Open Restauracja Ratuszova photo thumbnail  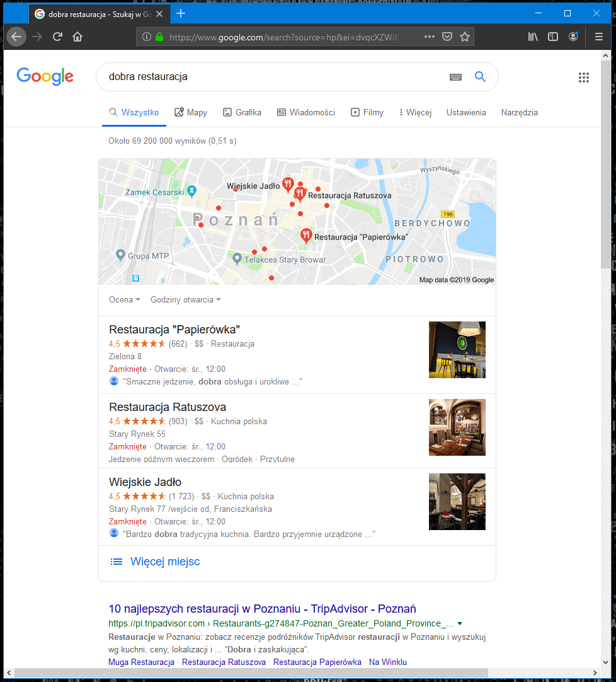pos(457,427)
